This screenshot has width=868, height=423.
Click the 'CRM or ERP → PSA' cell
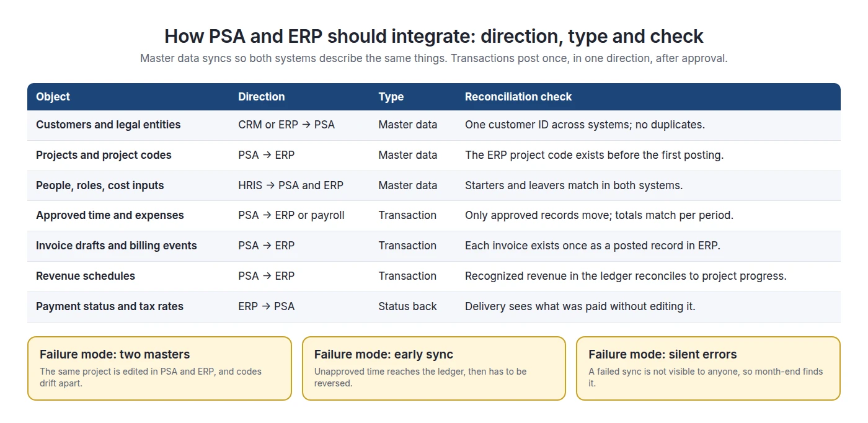286,125
